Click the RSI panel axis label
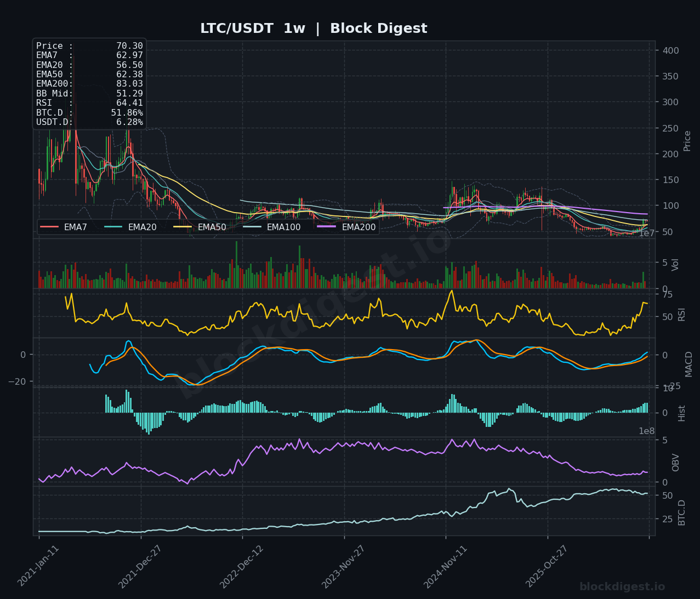The image size is (700, 599). click(x=681, y=314)
